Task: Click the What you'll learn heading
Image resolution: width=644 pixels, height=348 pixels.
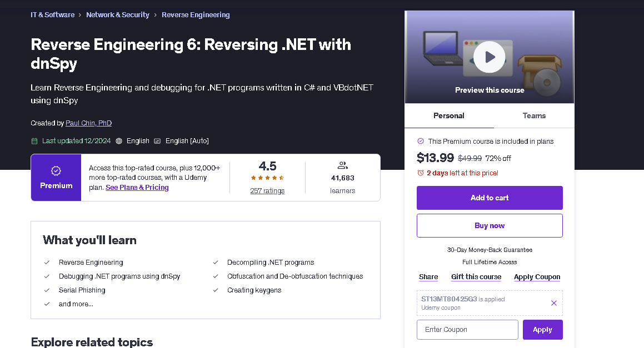Action: pos(89,240)
